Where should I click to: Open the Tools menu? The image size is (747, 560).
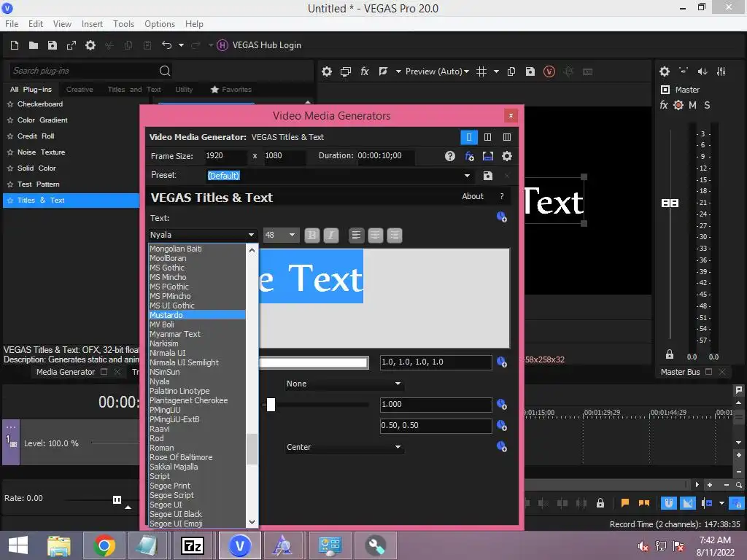(123, 24)
